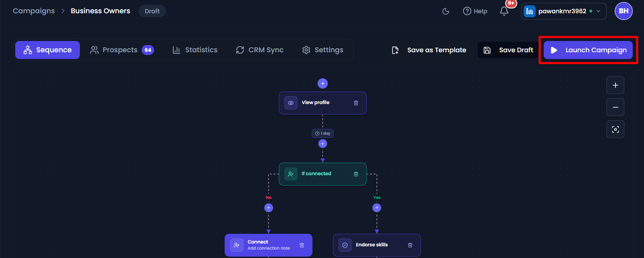This screenshot has width=644, height=258.
Task: Add a step above View profile
Action: click(323, 83)
